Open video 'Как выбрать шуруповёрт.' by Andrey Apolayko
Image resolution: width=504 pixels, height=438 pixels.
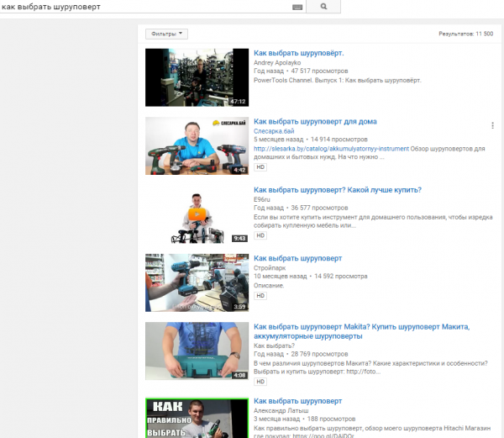298,53
